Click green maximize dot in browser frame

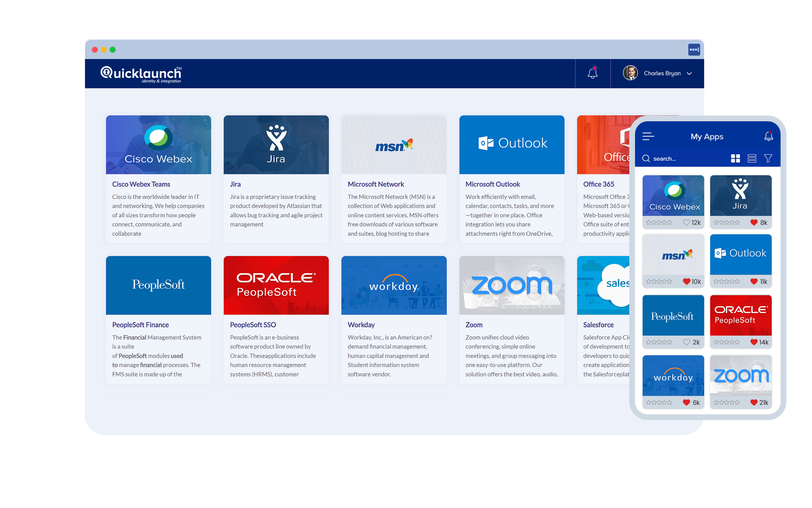(113, 50)
